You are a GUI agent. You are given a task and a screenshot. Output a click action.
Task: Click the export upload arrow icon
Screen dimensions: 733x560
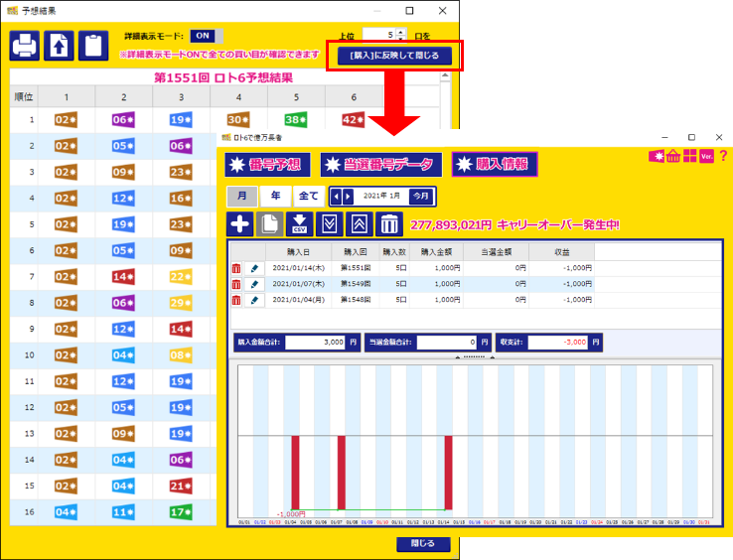click(x=59, y=46)
